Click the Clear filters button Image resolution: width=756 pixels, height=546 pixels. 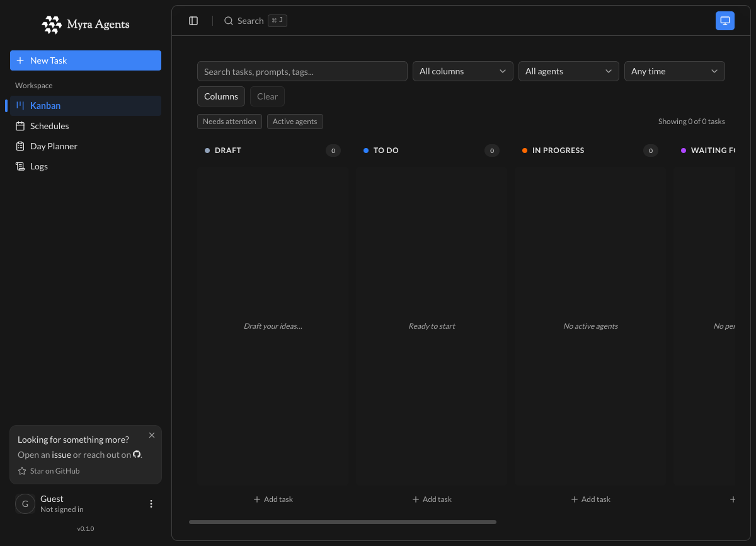(267, 96)
